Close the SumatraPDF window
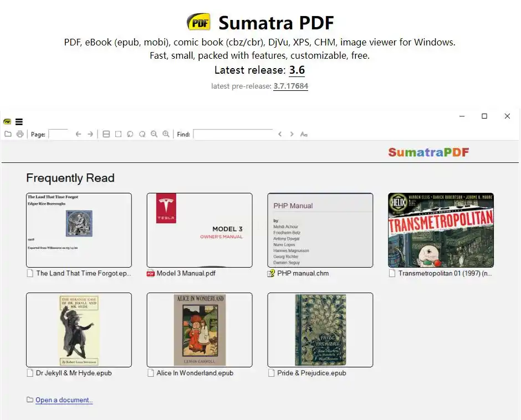This screenshot has width=521, height=420. pos(507,116)
